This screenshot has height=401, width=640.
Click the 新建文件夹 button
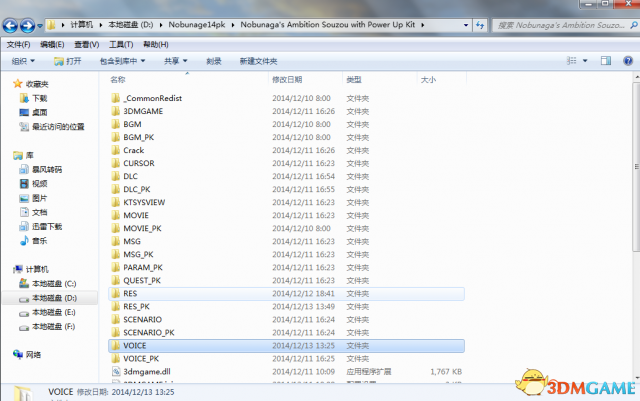coord(258,61)
